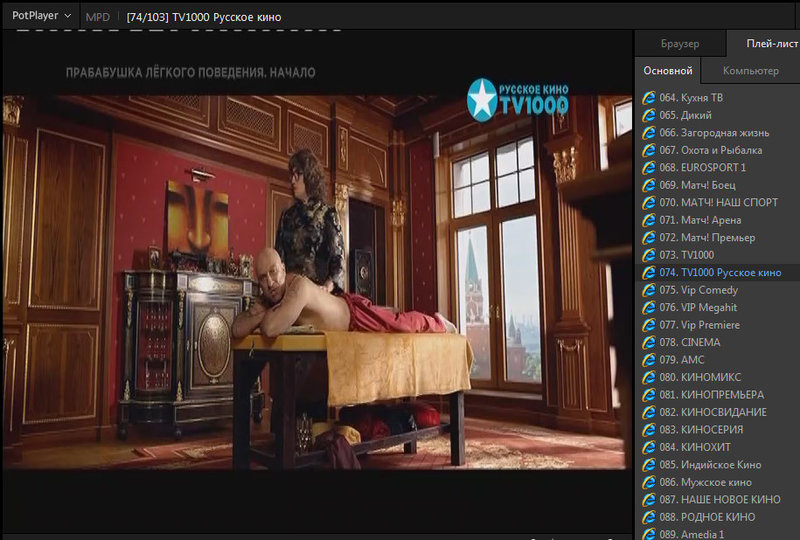Screen dimensions: 800x540
Task: Click the icon beside 080. КИНОМИКС
Action: click(648, 377)
